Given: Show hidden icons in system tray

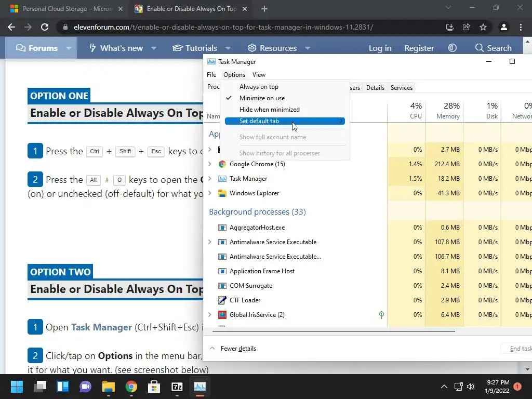Looking at the screenshot, I should (444, 387).
